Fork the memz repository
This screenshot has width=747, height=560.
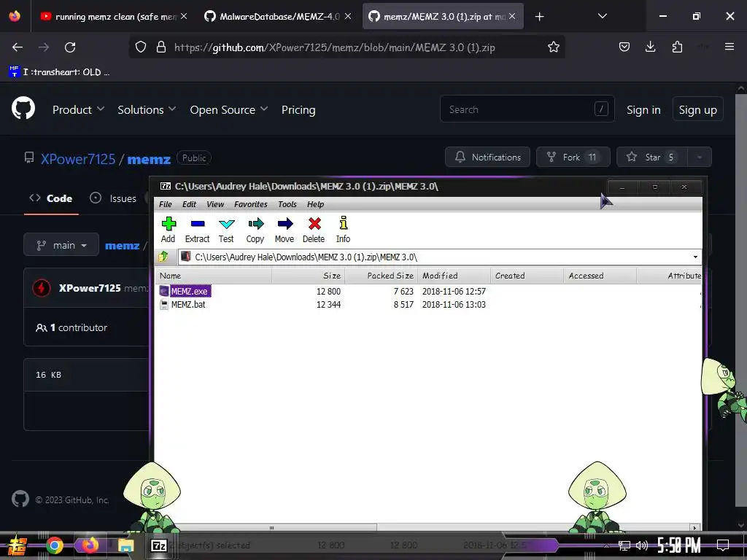(573, 157)
